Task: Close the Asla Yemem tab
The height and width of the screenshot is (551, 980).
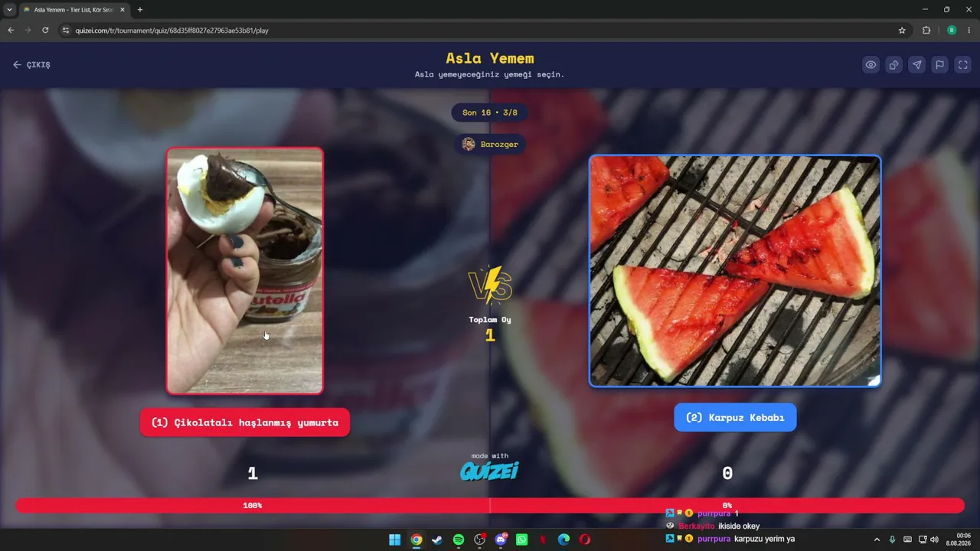Action: click(122, 10)
